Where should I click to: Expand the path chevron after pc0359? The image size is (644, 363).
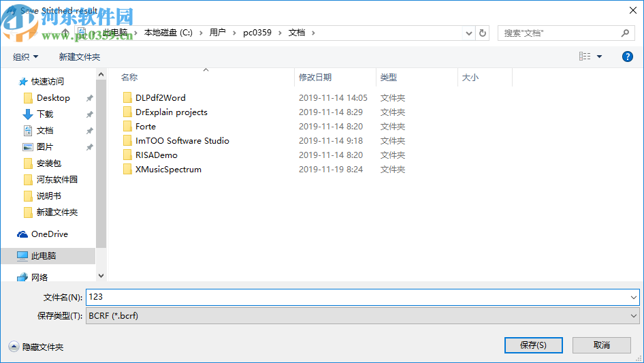tap(280, 33)
